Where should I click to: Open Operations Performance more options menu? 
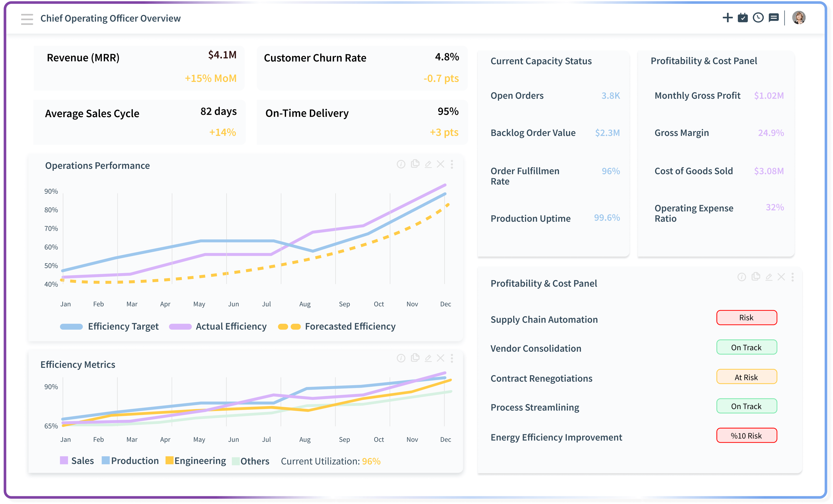click(x=452, y=165)
